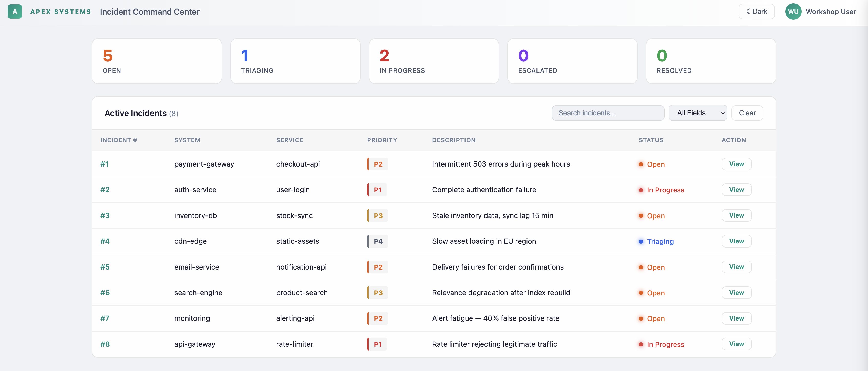Screen dimensions: 868x371
Task: Open incident number #4 link
Action: tap(105, 241)
